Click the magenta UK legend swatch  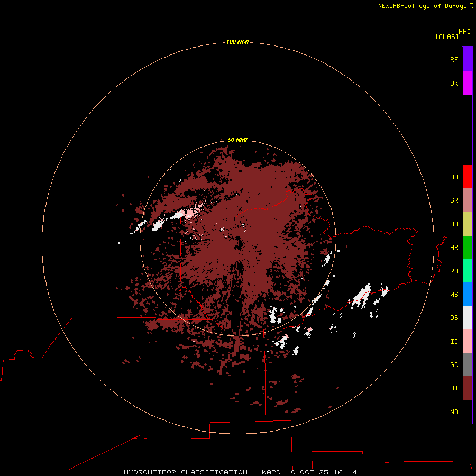click(x=467, y=83)
